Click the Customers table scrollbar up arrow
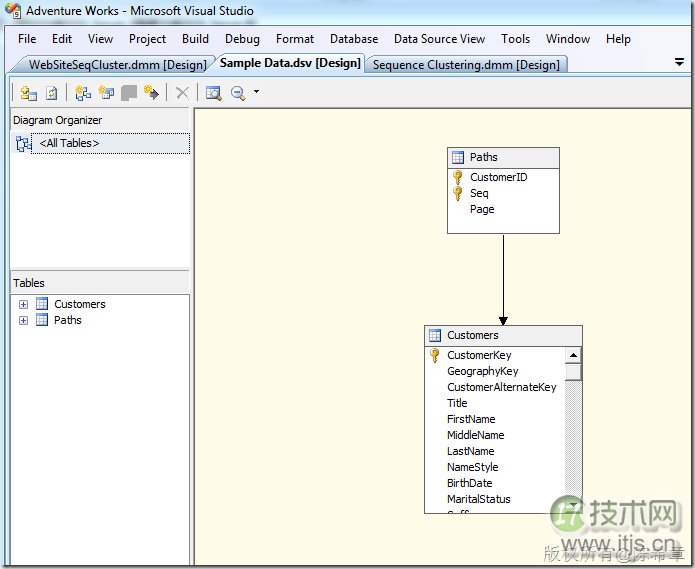Image resolution: width=695 pixels, height=569 pixels. point(573,355)
